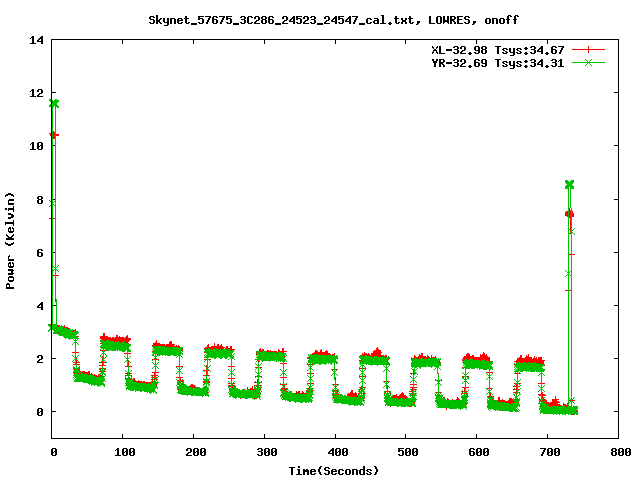Click the x-axis tick label 500
The image size is (640, 480).
tap(408, 452)
